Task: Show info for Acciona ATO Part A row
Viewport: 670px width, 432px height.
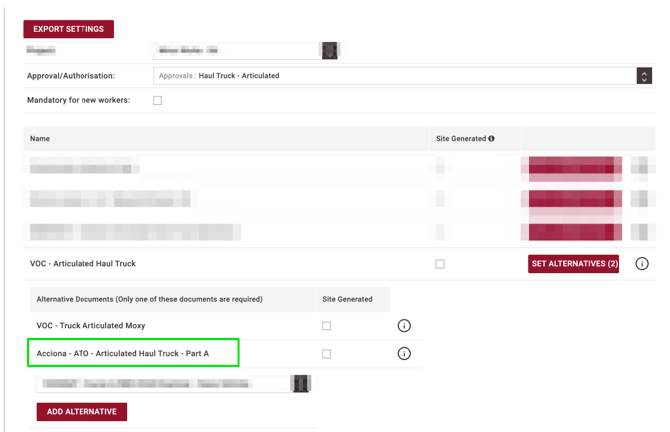Action: 404,354
